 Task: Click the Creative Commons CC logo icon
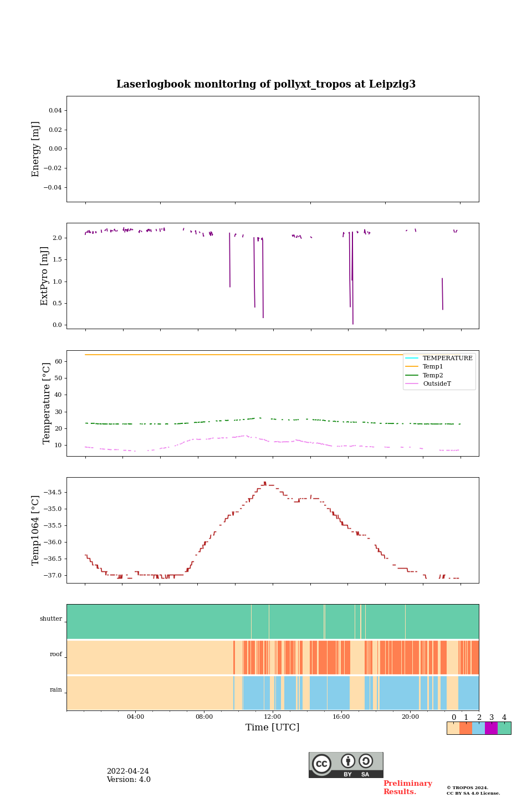tap(321, 764)
